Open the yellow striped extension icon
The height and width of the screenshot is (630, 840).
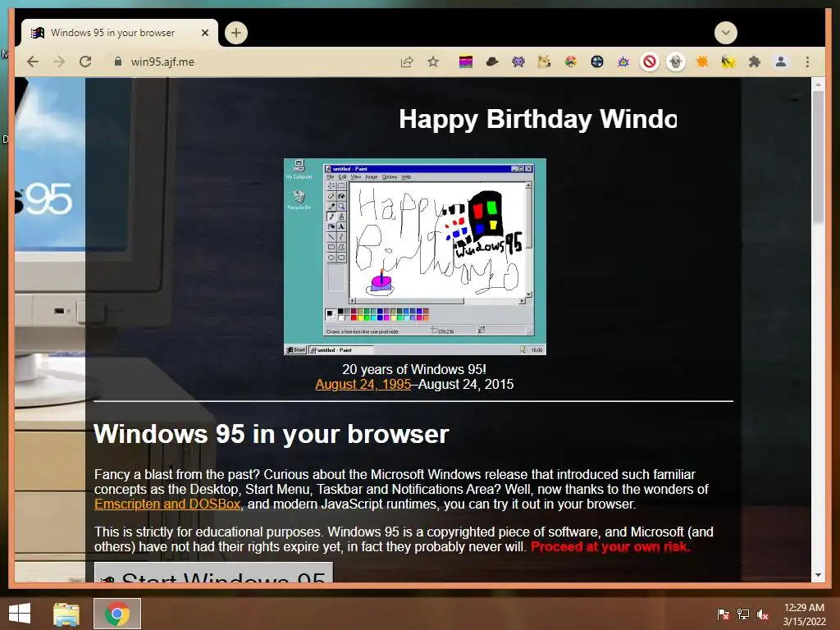[x=728, y=62]
